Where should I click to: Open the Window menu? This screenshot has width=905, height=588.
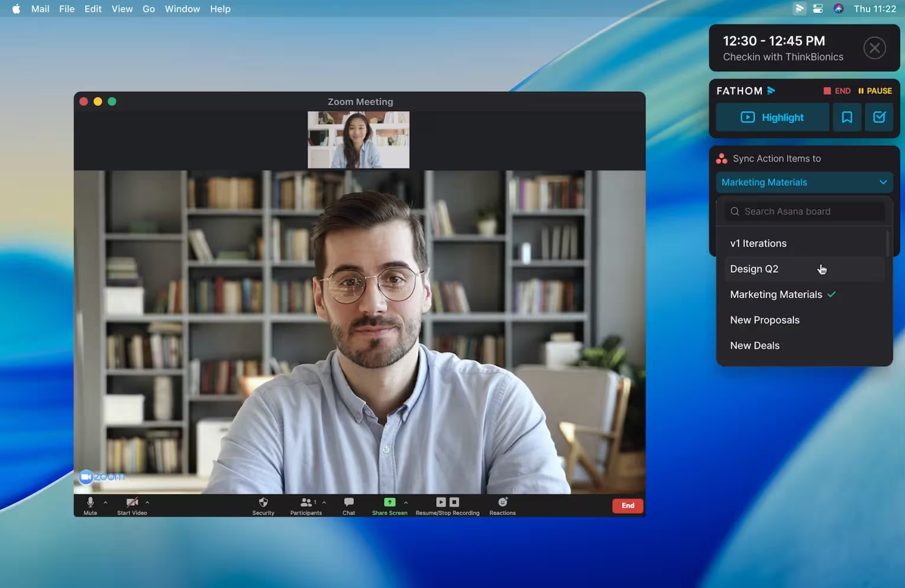182,9
